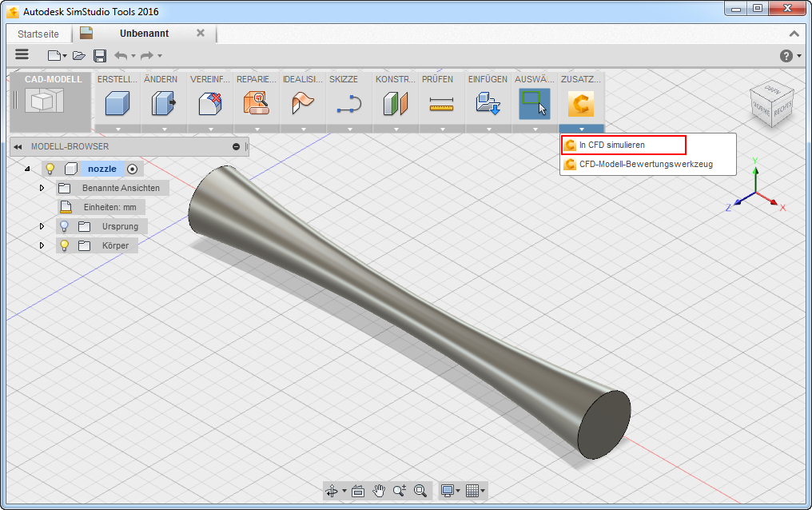The width and height of the screenshot is (812, 510).
Task: Collapse the ZUSATZ... dropdown arrow
Action: point(582,129)
